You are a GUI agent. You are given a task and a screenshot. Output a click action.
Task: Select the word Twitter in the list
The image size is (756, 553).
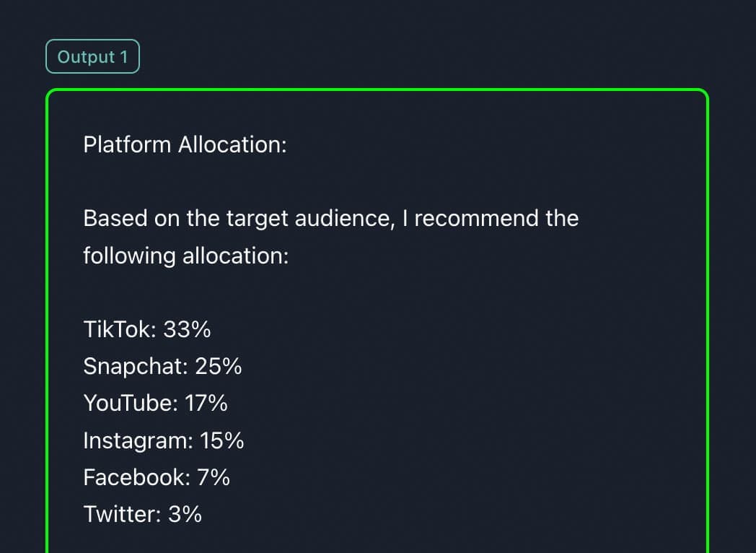(120, 514)
